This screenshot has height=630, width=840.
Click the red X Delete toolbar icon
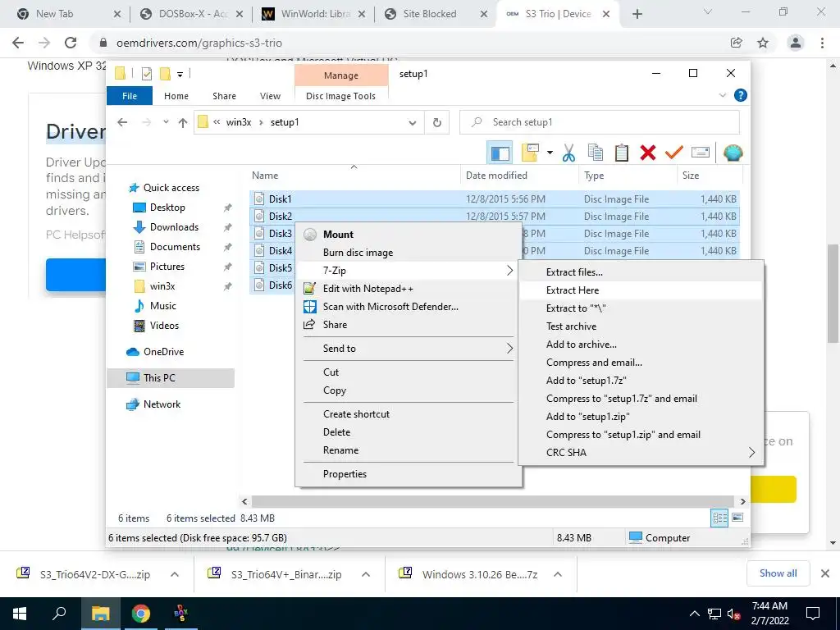[x=648, y=153]
